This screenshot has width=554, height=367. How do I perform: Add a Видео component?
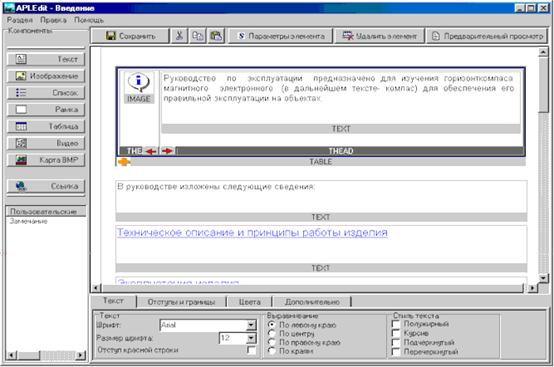coord(46,143)
